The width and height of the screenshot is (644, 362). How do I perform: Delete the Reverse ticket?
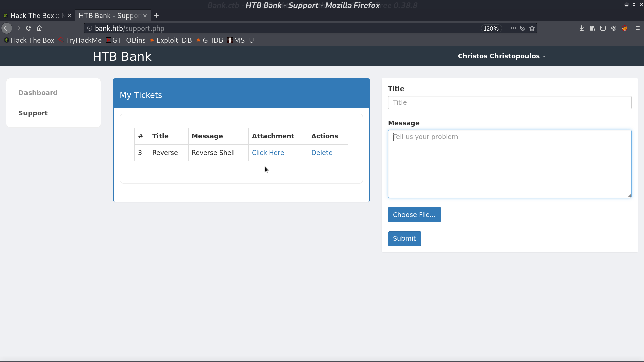click(x=322, y=153)
